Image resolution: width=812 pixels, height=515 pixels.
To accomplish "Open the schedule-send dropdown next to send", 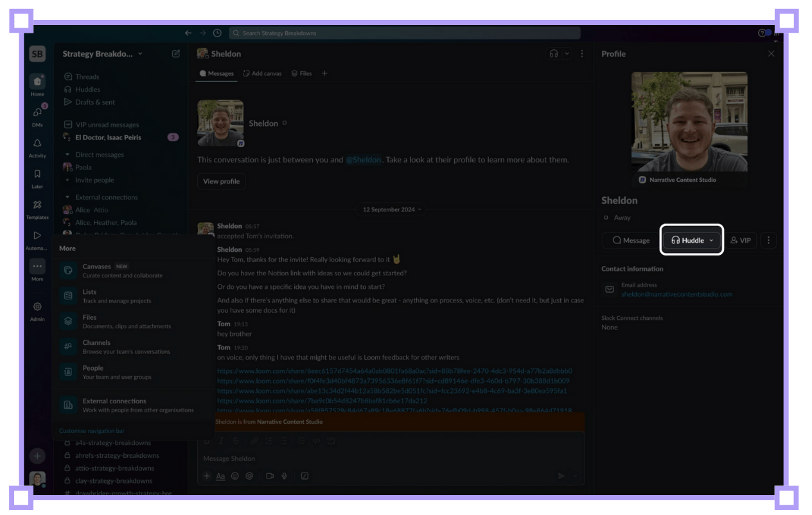I will 576,476.
